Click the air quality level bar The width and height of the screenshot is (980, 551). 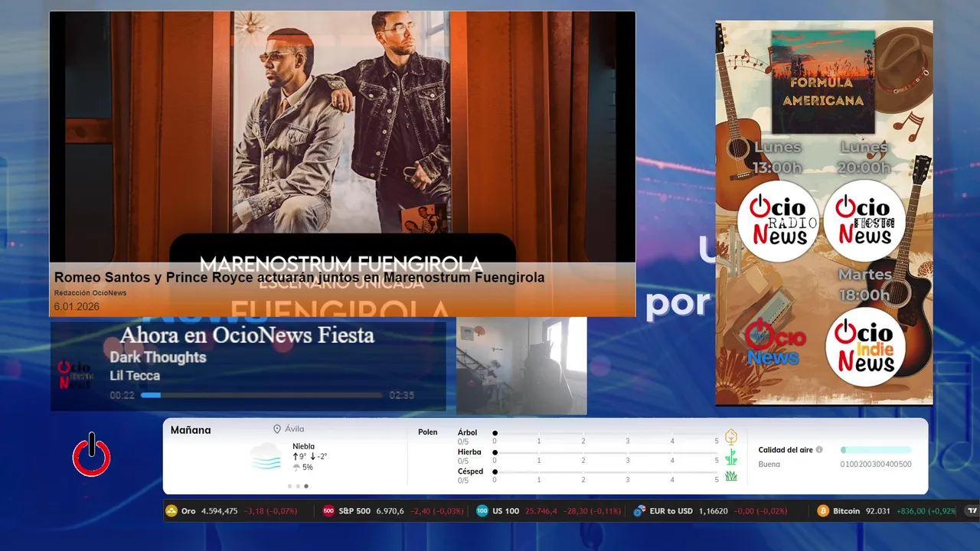coord(876,450)
